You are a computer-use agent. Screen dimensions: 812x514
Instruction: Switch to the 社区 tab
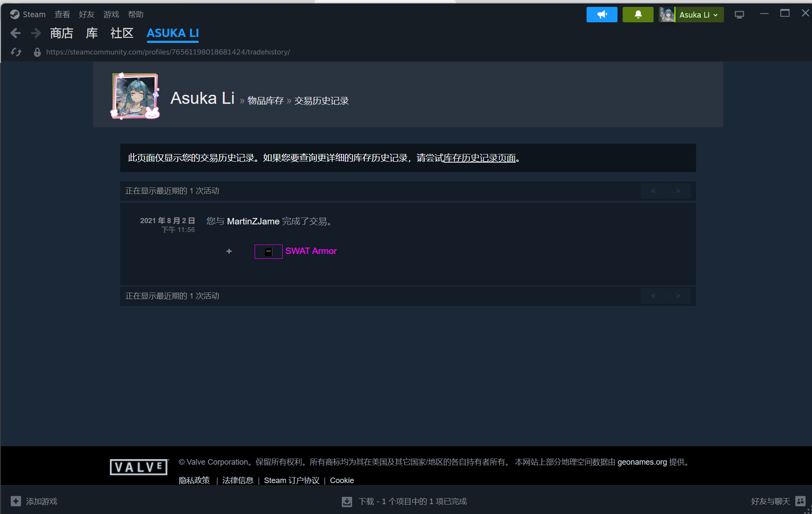122,33
